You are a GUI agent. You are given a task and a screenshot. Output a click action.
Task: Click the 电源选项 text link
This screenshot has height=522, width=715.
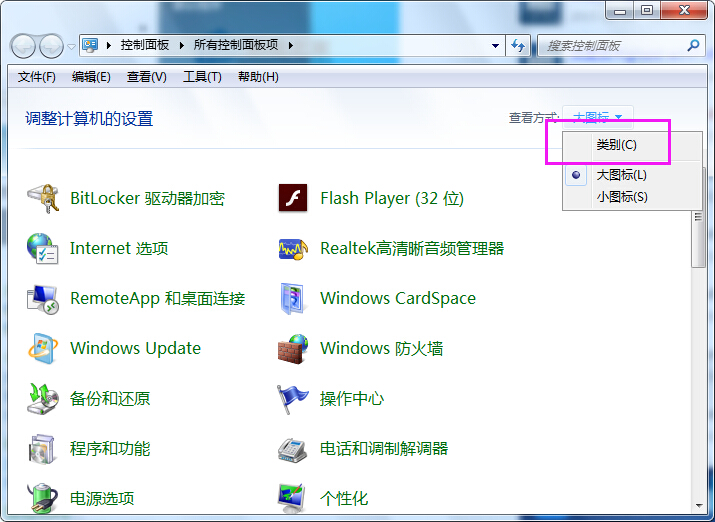pos(102,498)
